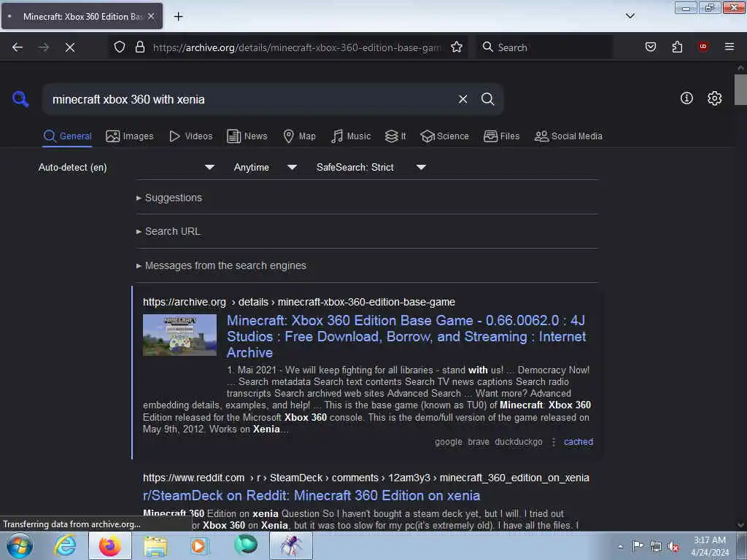Open a new tab with plus

tap(178, 17)
